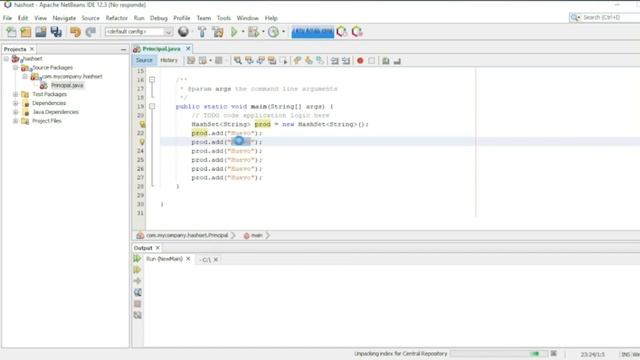Switch to Source view button
The image size is (640, 360).
(144, 60)
